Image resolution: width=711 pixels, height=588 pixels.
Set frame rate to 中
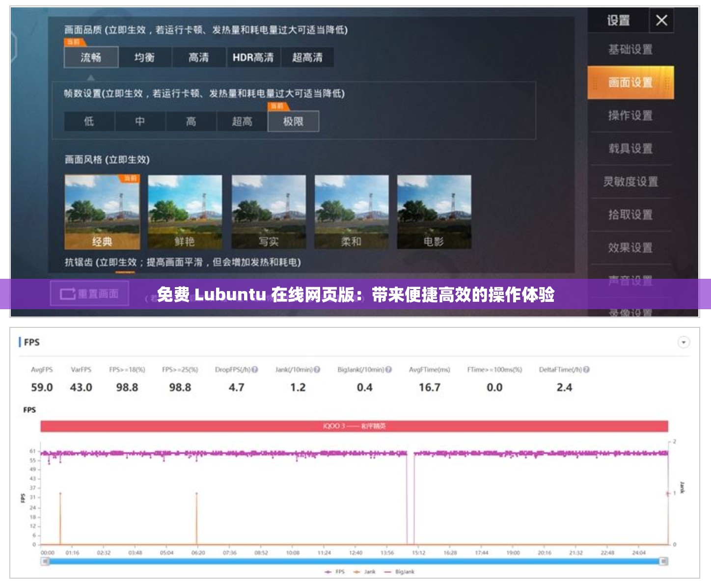tap(140, 121)
